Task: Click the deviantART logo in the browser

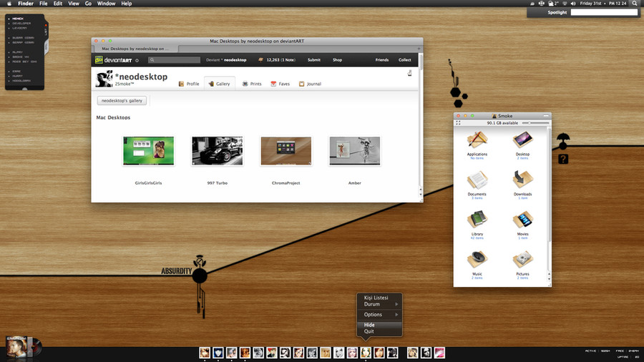Action: pos(113,60)
